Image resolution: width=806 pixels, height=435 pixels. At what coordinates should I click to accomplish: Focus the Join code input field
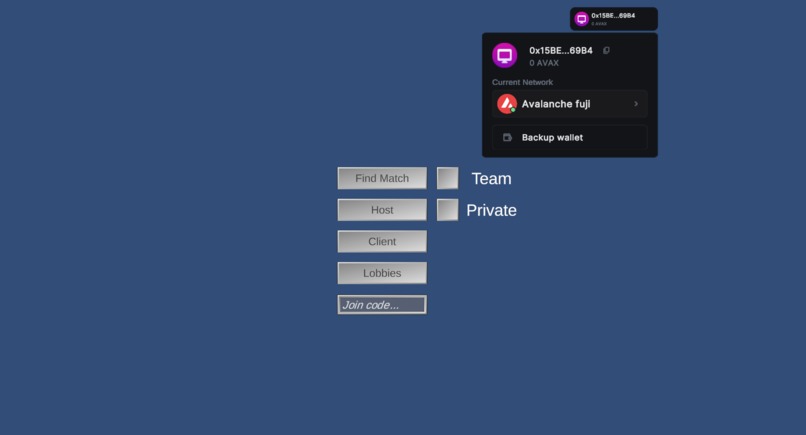click(382, 305)
